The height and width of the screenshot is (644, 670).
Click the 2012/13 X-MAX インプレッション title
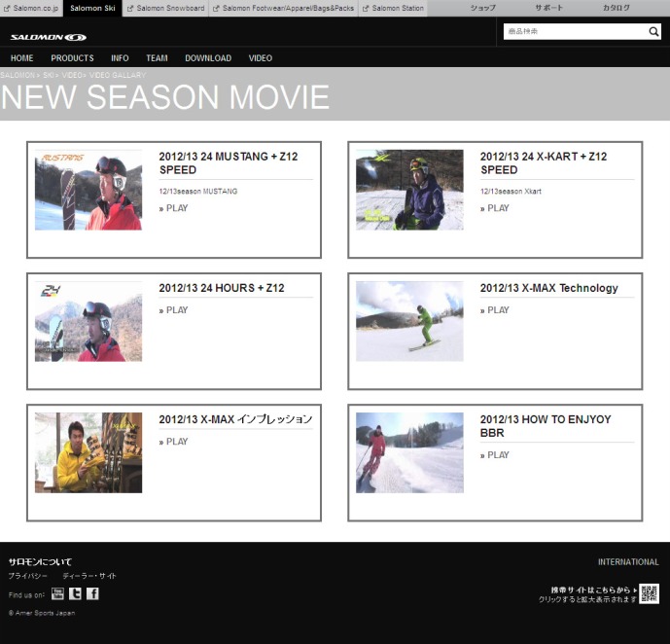[x=235, y=419]
